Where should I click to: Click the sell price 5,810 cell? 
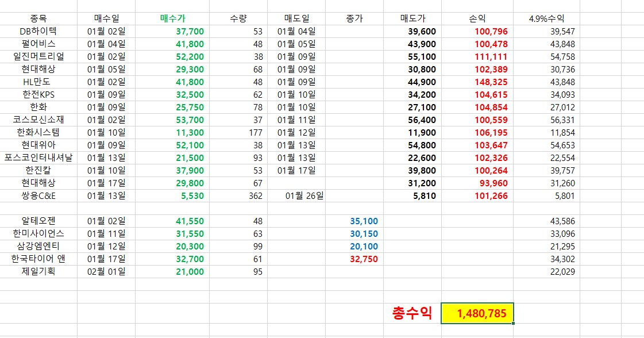412,195
